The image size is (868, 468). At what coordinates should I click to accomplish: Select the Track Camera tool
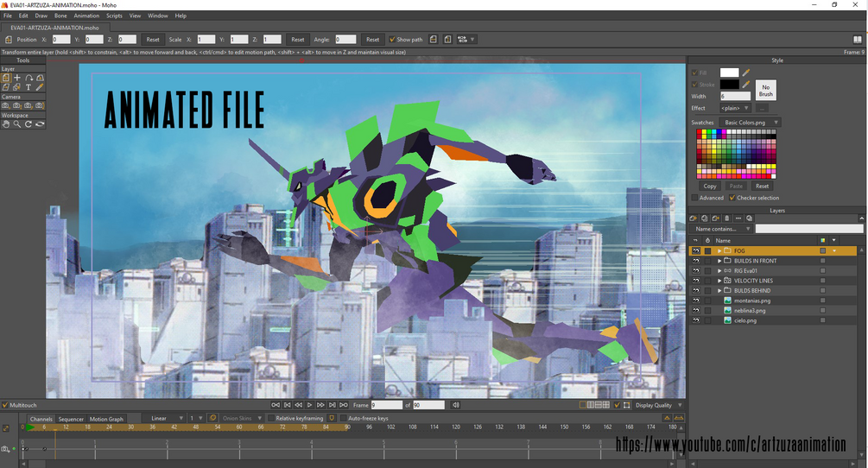coord(5,105)
